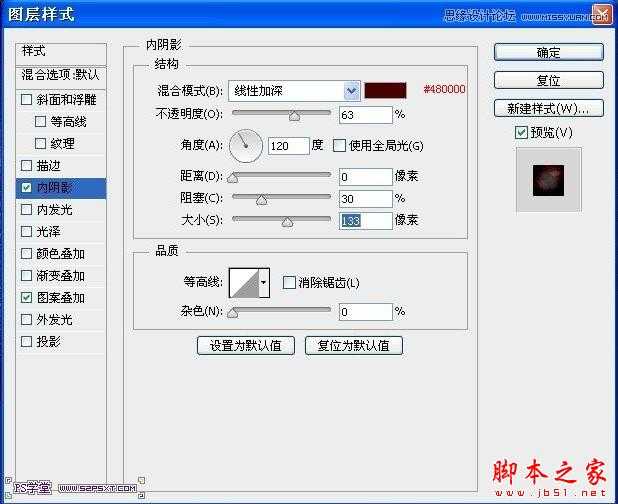Toggle 使用全局光 checkbox
Screen dimensions: 618x504
click(339, 145)
